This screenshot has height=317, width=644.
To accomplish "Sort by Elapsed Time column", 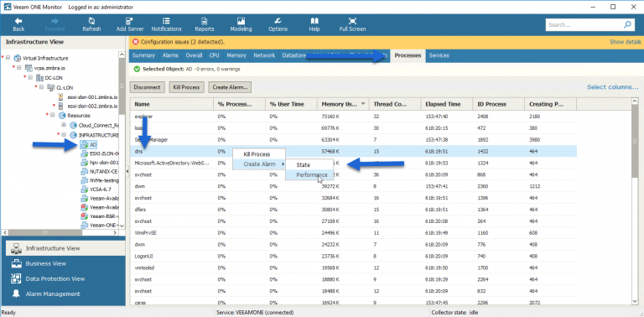I will pos(446,104).
